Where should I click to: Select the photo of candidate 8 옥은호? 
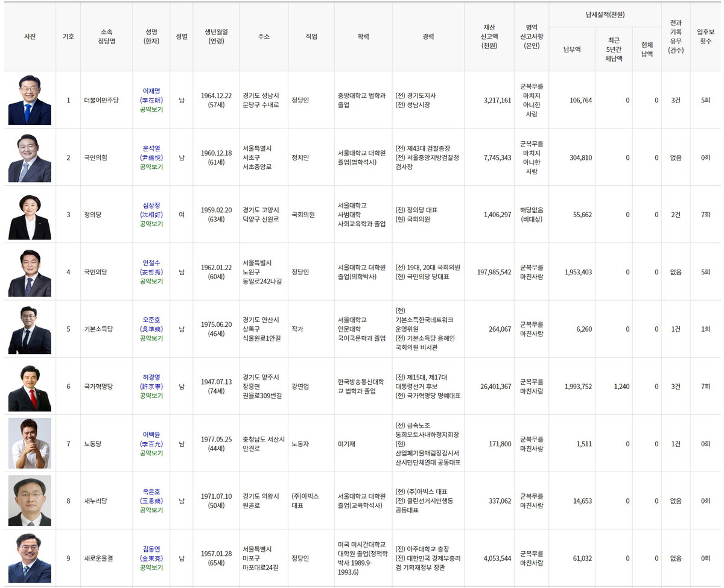[x=30, y=501]
